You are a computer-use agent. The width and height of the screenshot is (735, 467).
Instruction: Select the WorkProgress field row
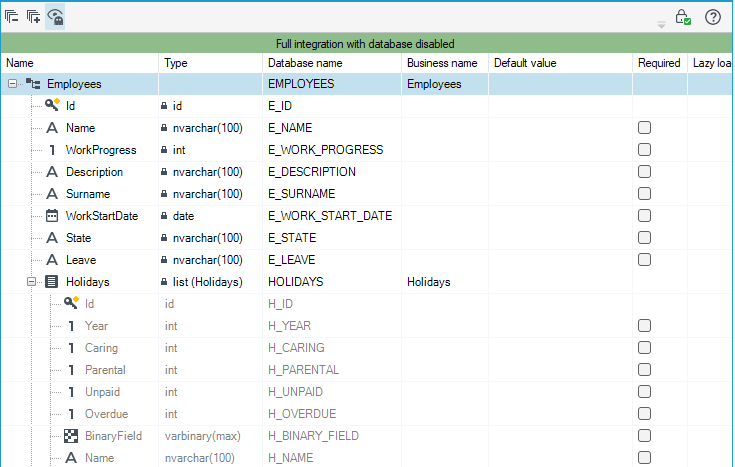tap(367, 150)
